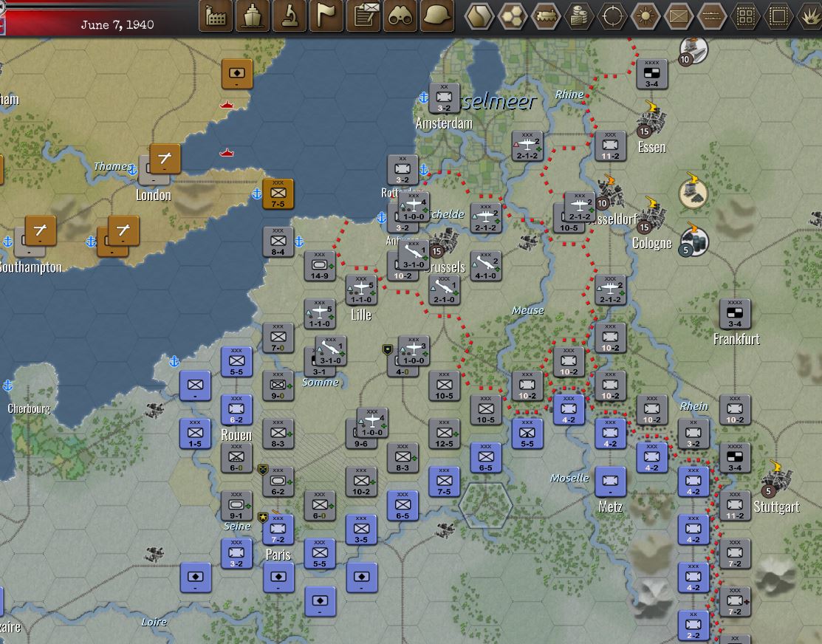
Task: Click the mine resource marked 10
Action: click(693, 52)
